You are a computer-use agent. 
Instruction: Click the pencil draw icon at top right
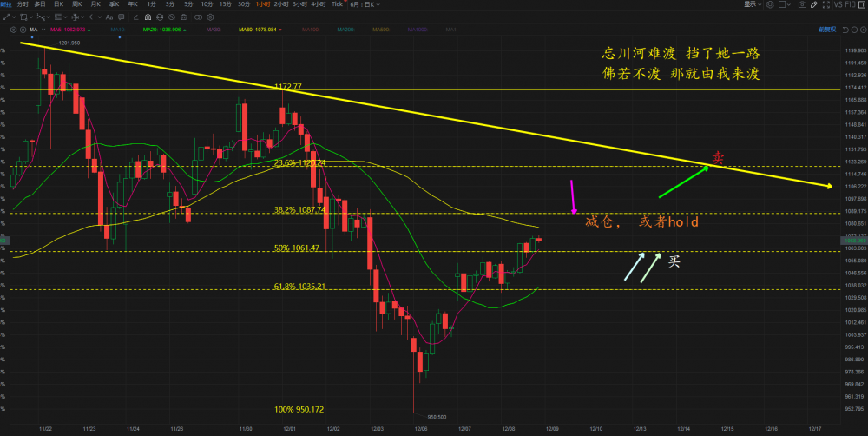813,4
